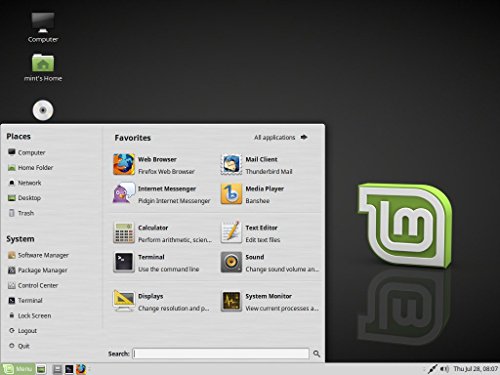Image resolution: width=500 pixels, height=375 pixels.
Task: Select Lock Screen under System
Action: pos(30,316)
